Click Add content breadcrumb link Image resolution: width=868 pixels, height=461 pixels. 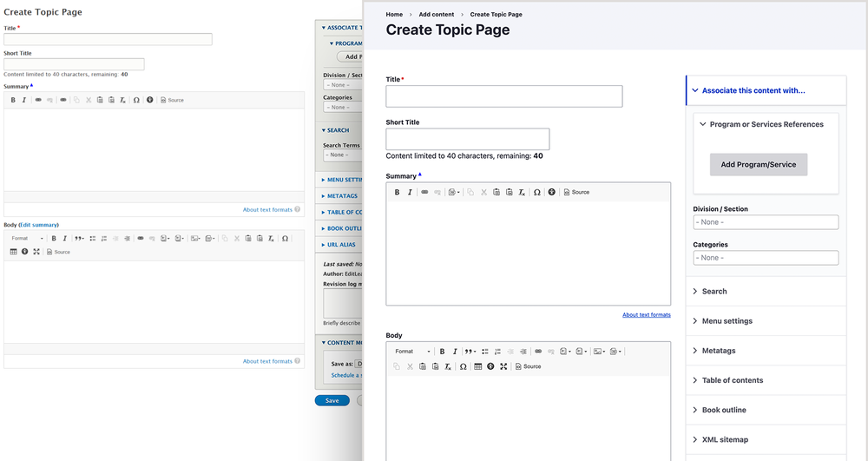tap(437, 15)
